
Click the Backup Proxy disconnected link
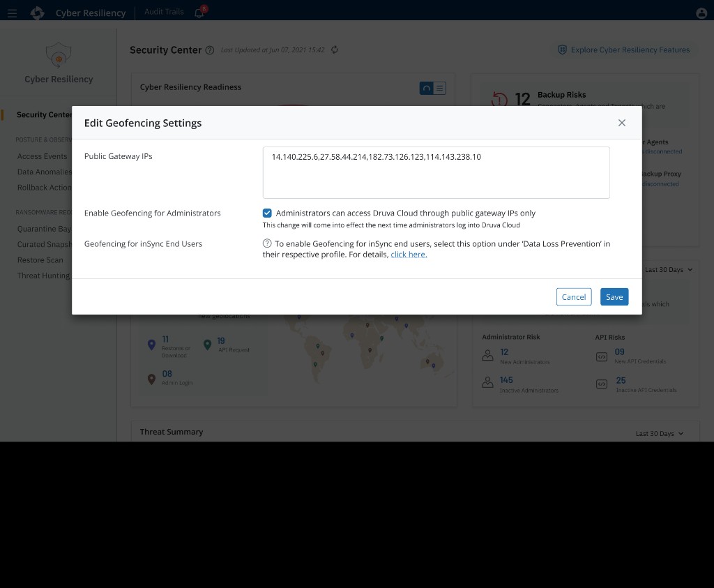coord(660,184)
